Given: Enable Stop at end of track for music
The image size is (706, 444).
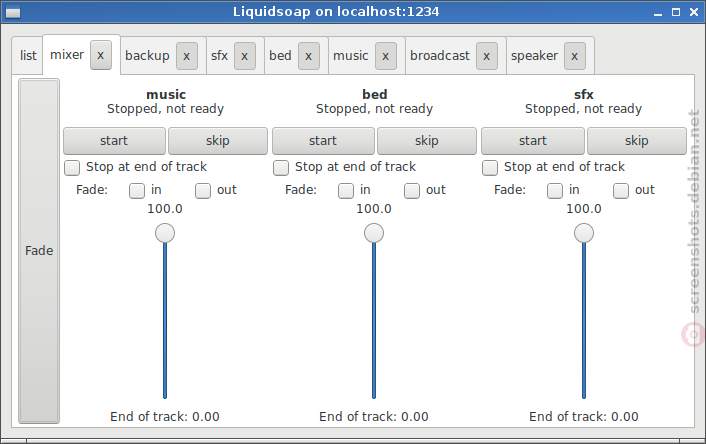Looking at the screenshot, I should coord(72,168).
